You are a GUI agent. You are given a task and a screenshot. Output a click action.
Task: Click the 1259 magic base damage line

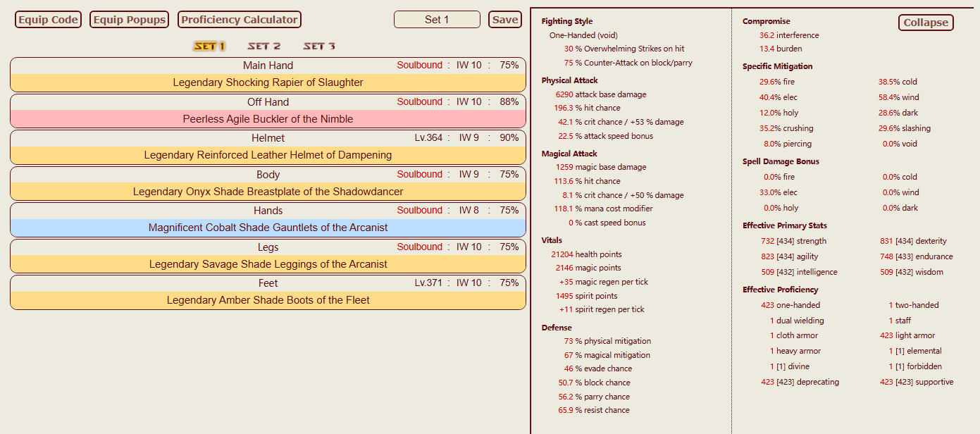pyautogui.click(x=601, y=167)
